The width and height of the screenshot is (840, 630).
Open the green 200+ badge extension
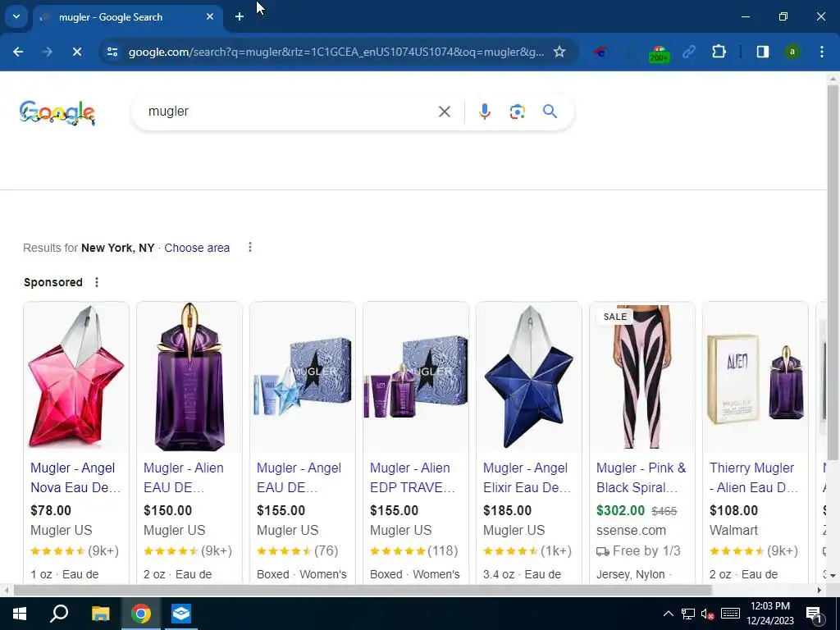tap(659, 53)
